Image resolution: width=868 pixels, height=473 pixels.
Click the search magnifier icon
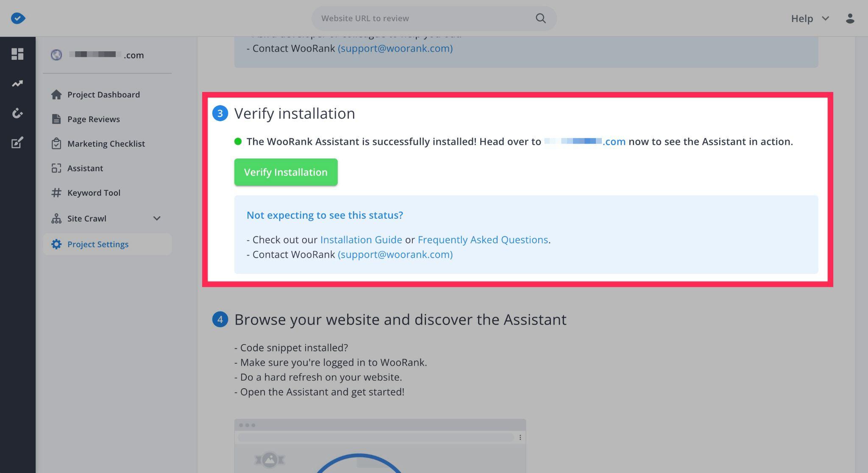point(540,18)
